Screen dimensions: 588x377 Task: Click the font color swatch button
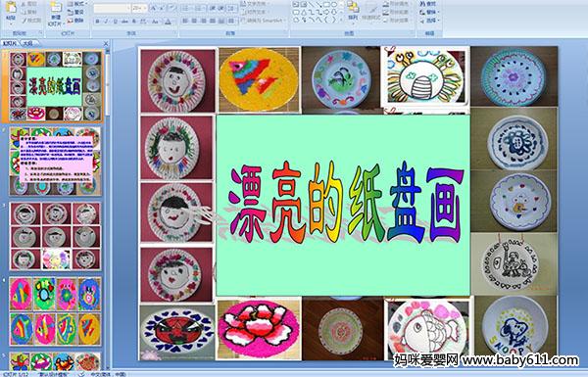pyautogui.click(x=168, y=22)
